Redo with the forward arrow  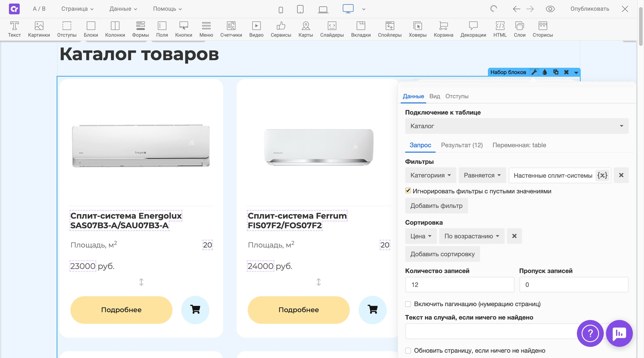pos(530,9)
